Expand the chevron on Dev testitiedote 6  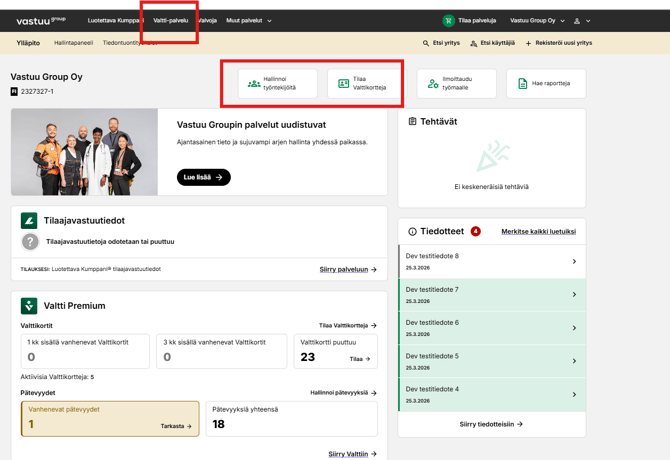574,328
